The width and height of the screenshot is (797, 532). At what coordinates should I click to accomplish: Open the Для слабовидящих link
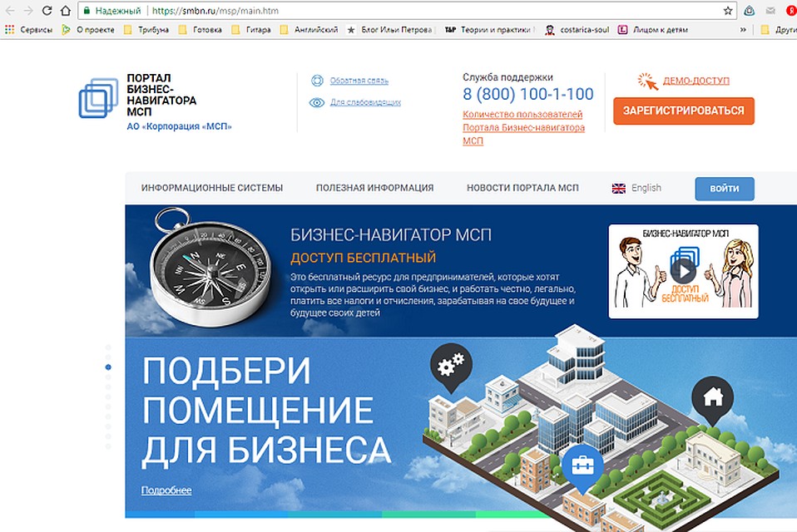365,102
